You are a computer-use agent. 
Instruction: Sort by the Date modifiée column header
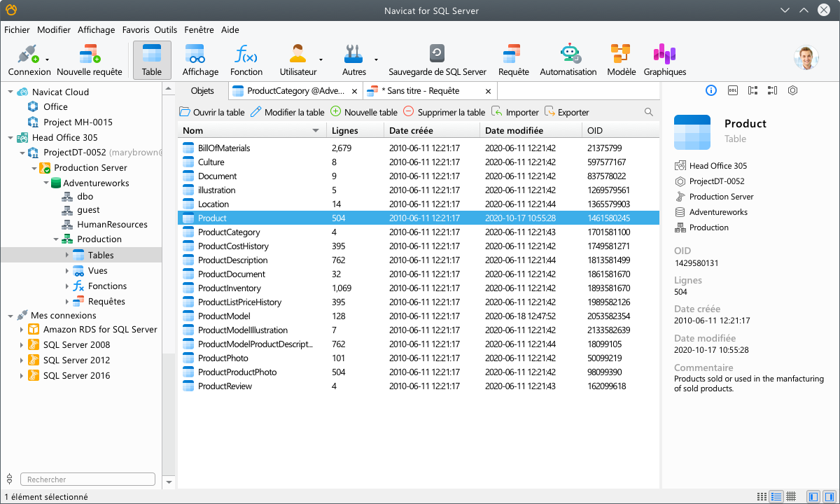(x=530, y=131)
